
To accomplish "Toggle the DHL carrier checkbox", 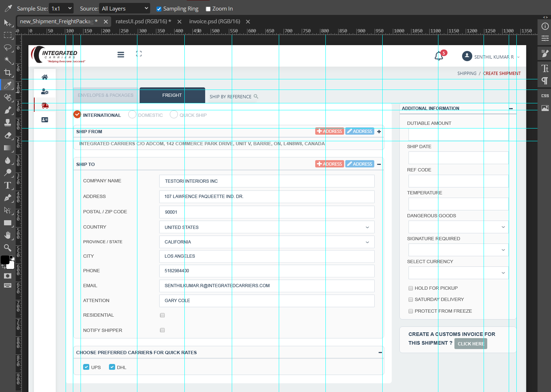I will [112, 367].
